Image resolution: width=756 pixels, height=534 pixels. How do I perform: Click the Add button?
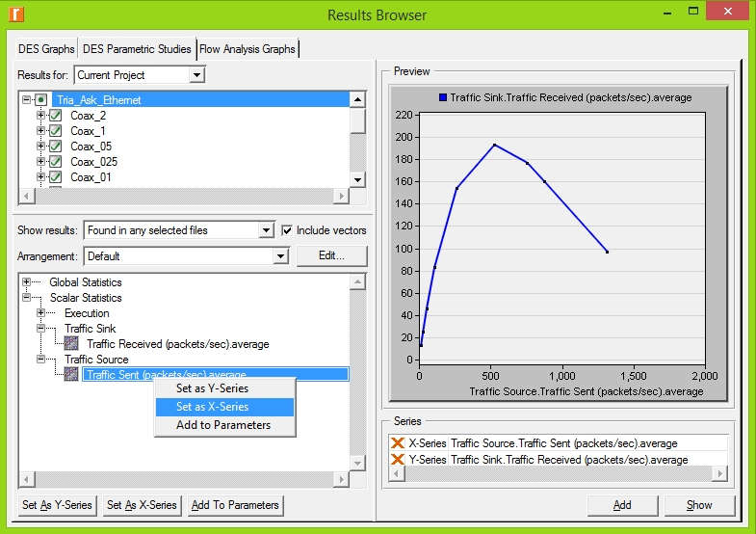point(622,505)
